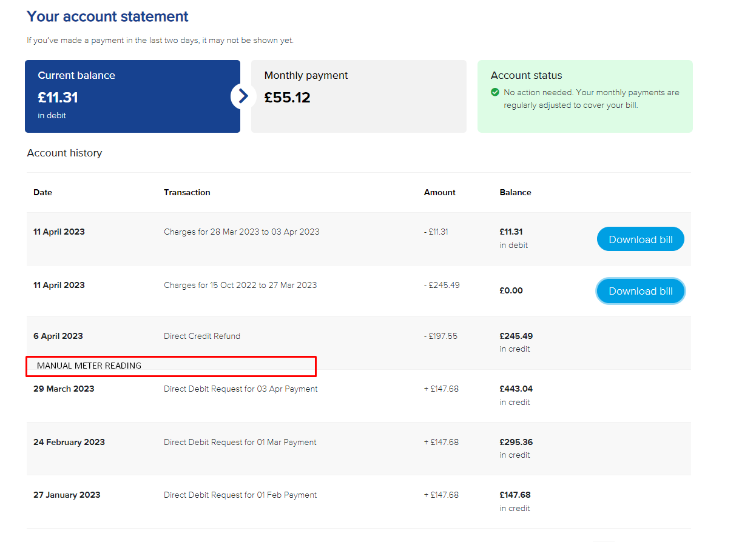Click the 'Account history' section title
The width and height of the screenshot is (756, 542).
click(x=65, y=153)
